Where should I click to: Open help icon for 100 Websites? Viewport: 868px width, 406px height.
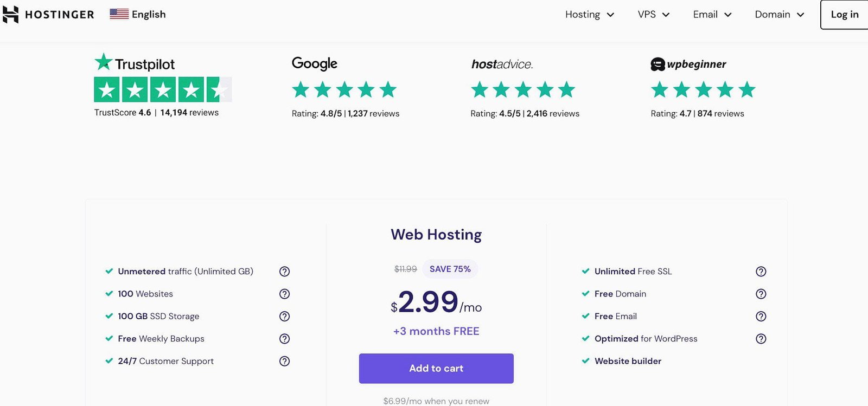pyautogui.click(x=284, y=294)
